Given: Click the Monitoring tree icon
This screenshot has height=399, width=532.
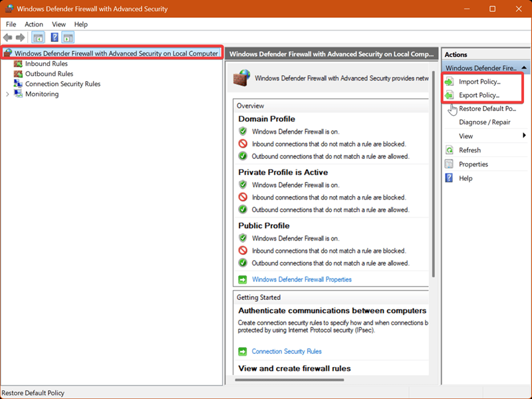Looking at the screenshot, I should tap(18, 94).
